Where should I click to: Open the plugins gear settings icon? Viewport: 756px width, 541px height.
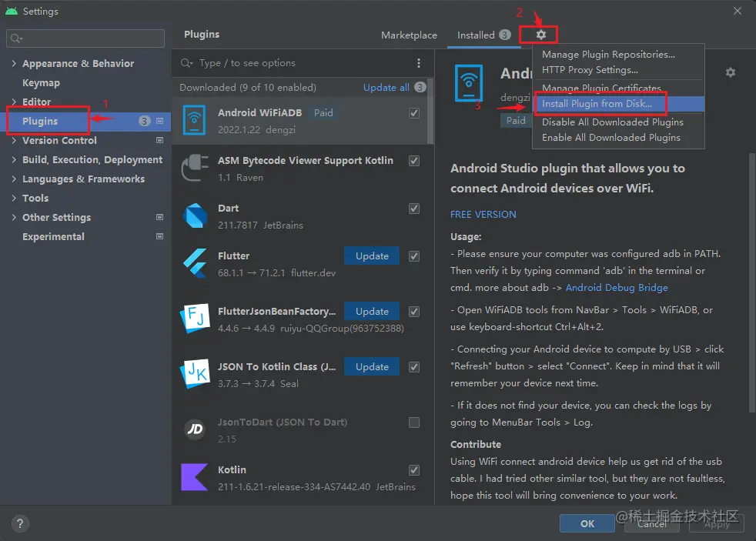[541, 35]
